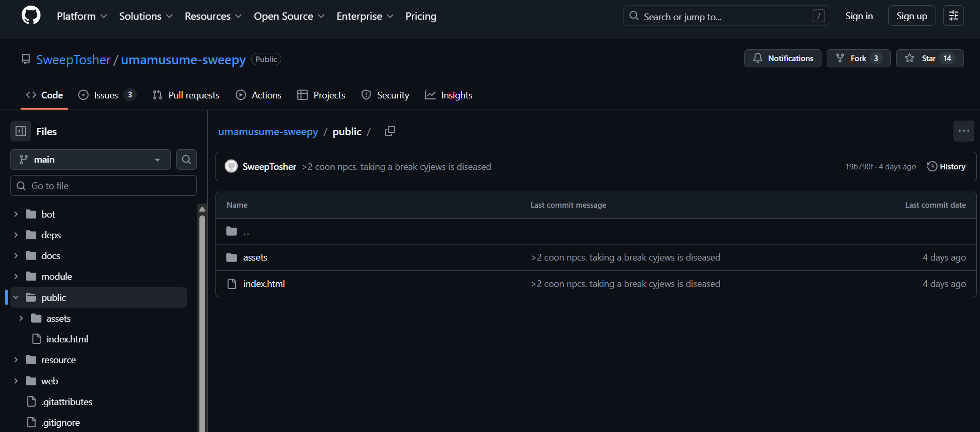Screen dimensions: 980x432
Task: Go to umamusume-sweepy root in breadcrumb
Action: [268, 132]
